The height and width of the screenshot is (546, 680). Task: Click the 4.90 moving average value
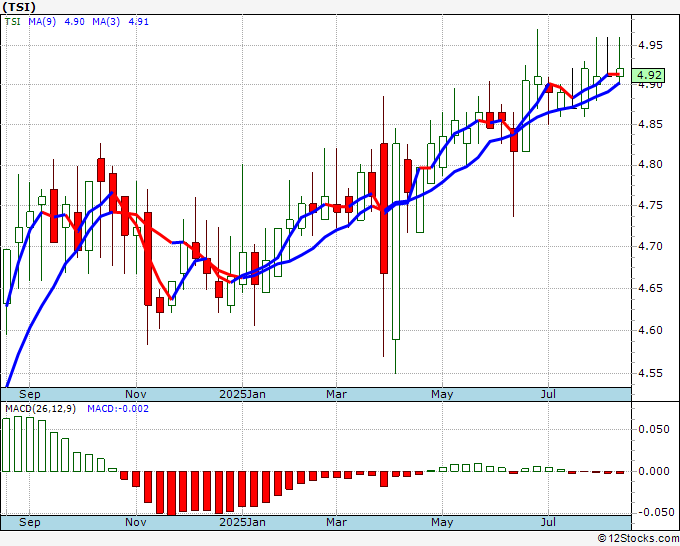click(x=74, y=21)
